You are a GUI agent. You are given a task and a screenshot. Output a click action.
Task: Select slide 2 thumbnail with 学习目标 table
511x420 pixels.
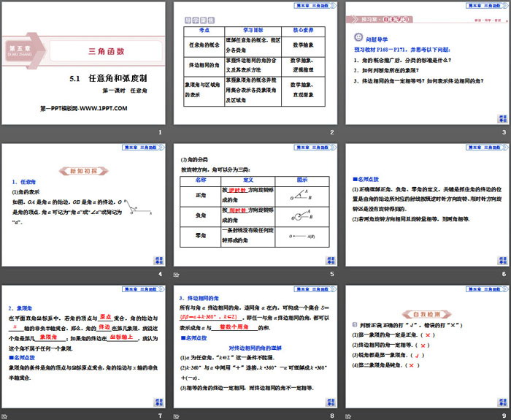255,64
